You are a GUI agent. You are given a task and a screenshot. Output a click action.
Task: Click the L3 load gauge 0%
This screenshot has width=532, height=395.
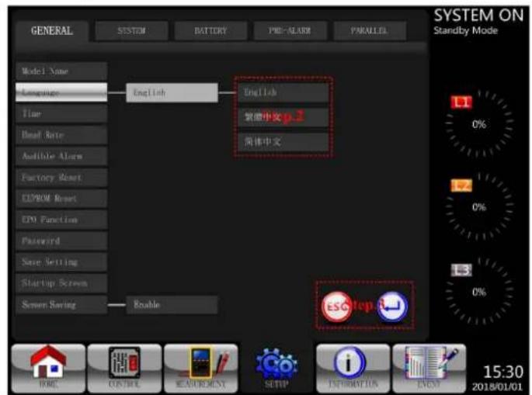[x=479, y=292]
